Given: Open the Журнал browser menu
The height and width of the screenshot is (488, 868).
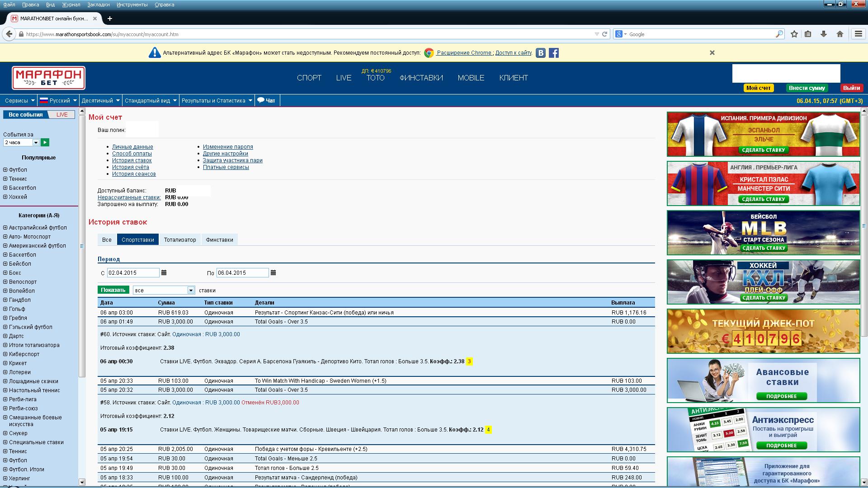Looking at the screenshot, I should pyautogui.click(x=71, y=5).
